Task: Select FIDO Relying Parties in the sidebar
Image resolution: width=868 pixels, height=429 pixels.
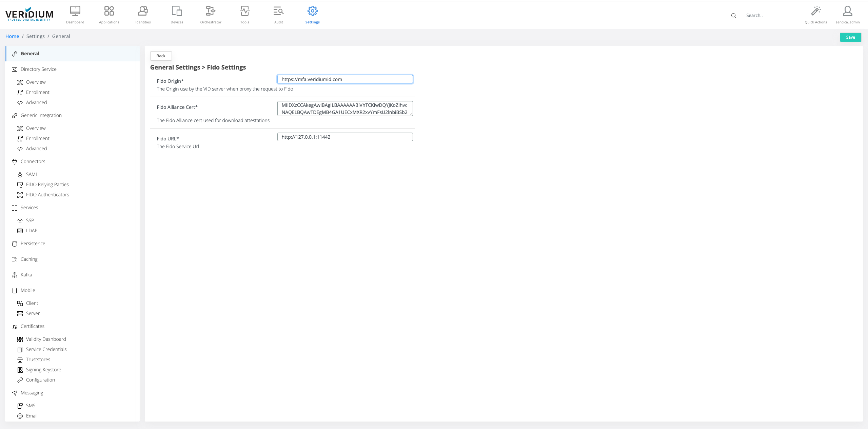Action: [x=47, y=184]
